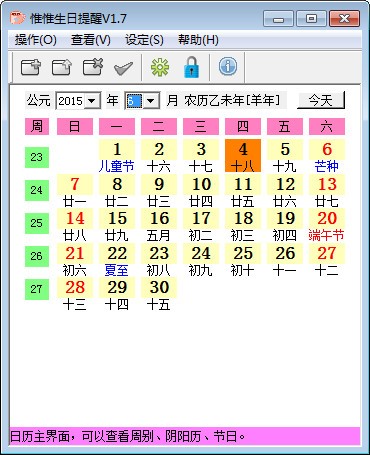Select Saturday date 13 廿七

pos(327,191)
